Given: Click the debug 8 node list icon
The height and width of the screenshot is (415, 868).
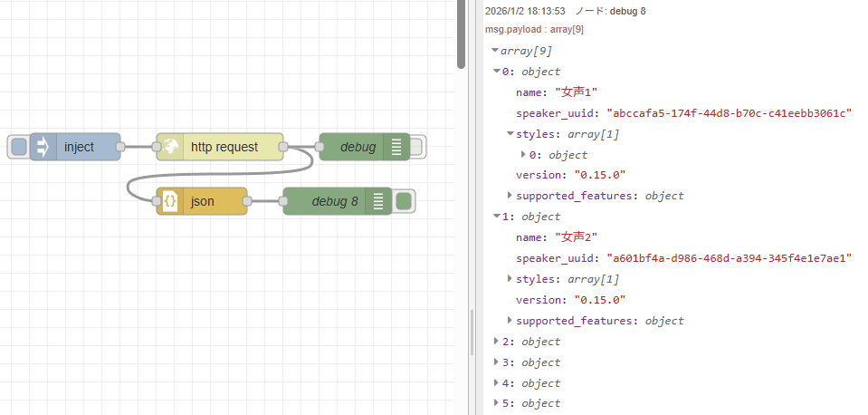Looking at the screenshot, I should click(378, 201).
